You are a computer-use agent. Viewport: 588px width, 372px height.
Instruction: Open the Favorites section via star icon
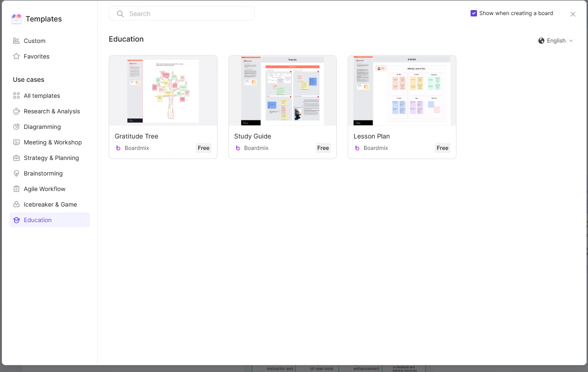(x=16, y=56)
